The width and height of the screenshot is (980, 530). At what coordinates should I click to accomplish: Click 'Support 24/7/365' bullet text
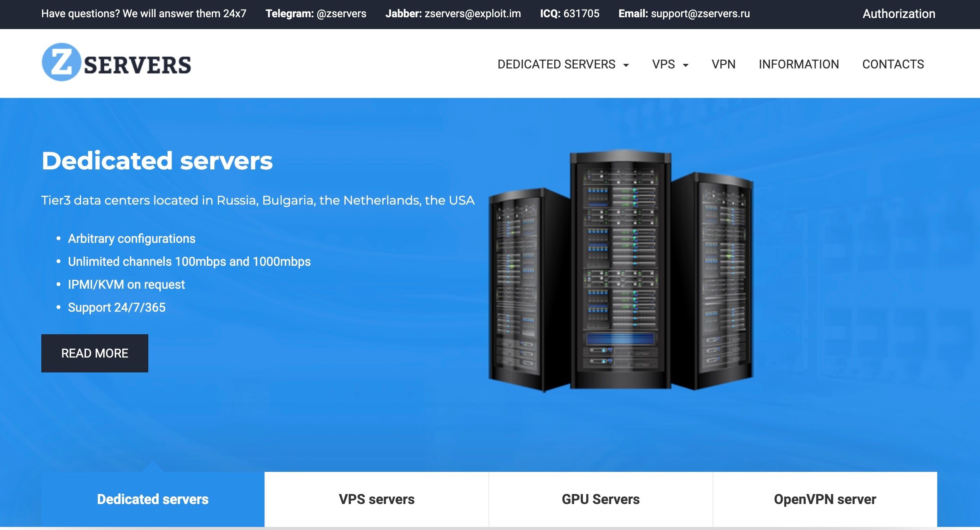pyautogui.click(x=117, y=307)
